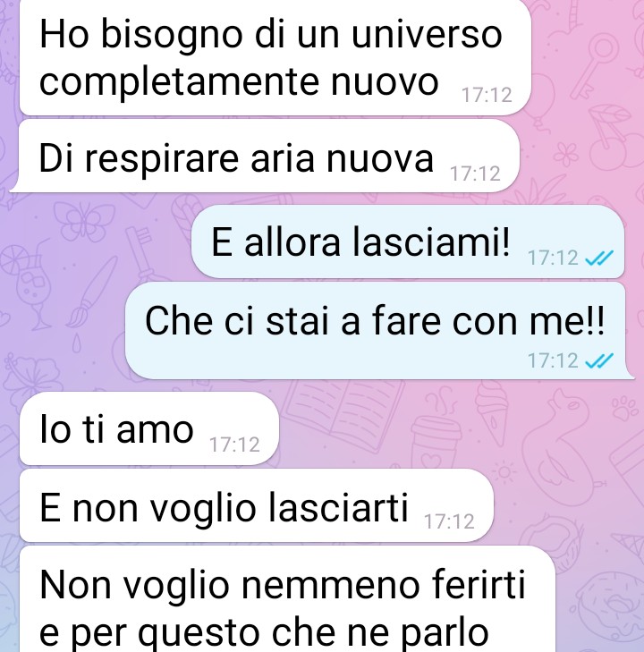Tap the paintbrush doodle on chat wallpaper
This screenshot has height=652, width=644.
[x=92, y=292]
